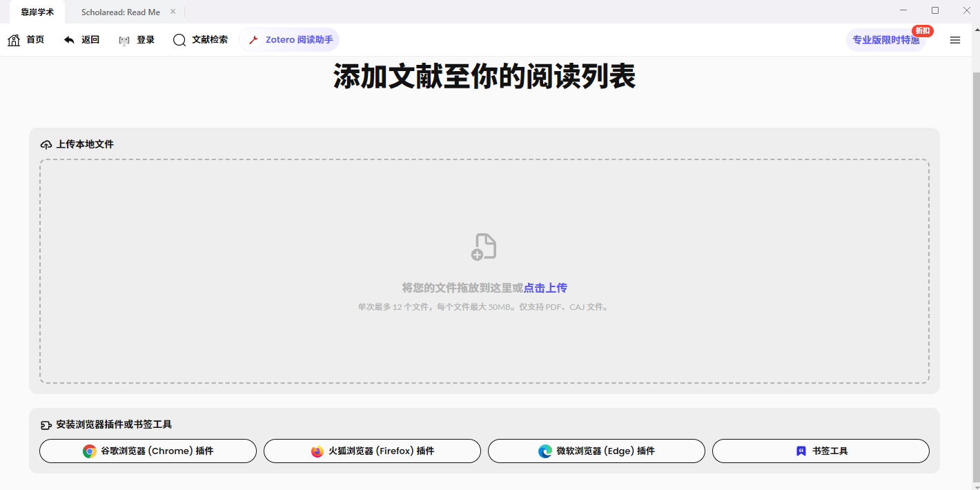Open the 首页 home icon
Screen dimensions: 980x490
14,39
